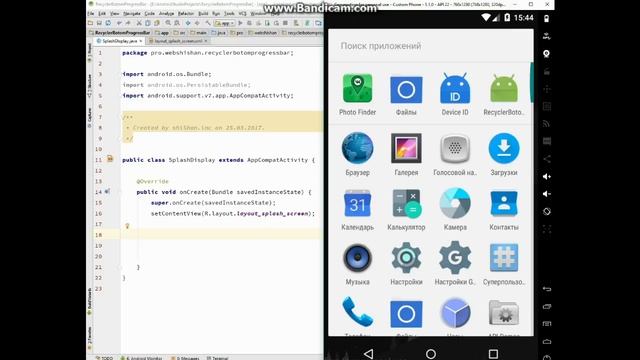The width and height of the screenshot is (640, 360).
Task: Open the phone dialer app
Action: click(357, 313)
